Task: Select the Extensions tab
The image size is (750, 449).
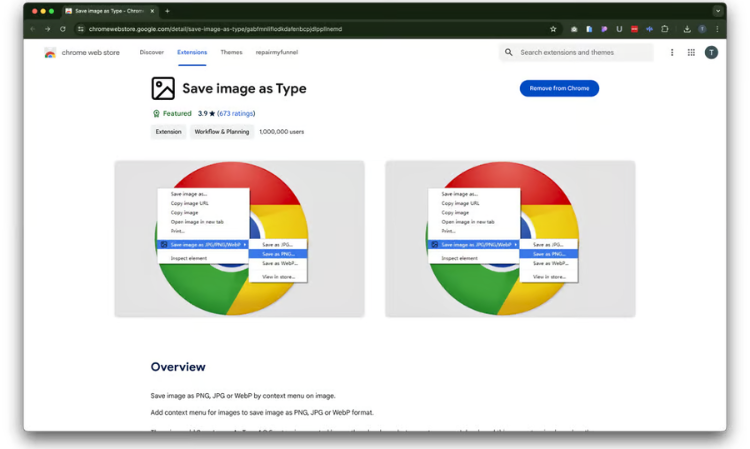Action: point(192,52)
